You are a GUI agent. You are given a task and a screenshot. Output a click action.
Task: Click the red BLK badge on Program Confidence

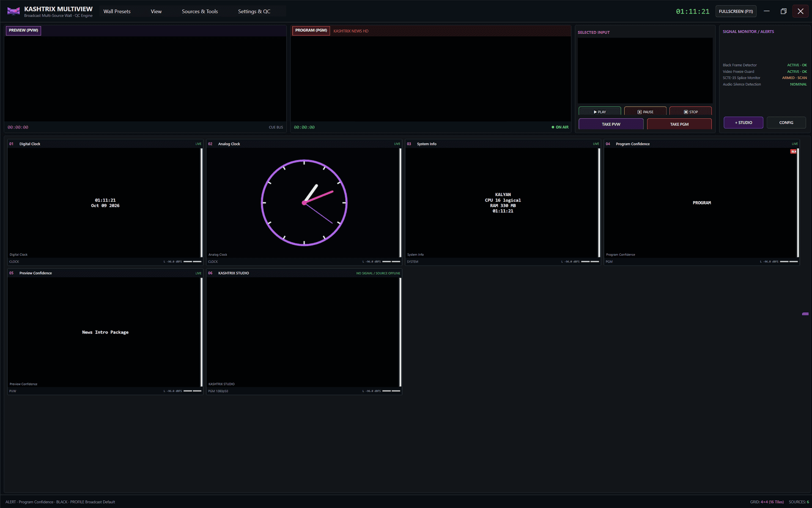pos(793,151)
